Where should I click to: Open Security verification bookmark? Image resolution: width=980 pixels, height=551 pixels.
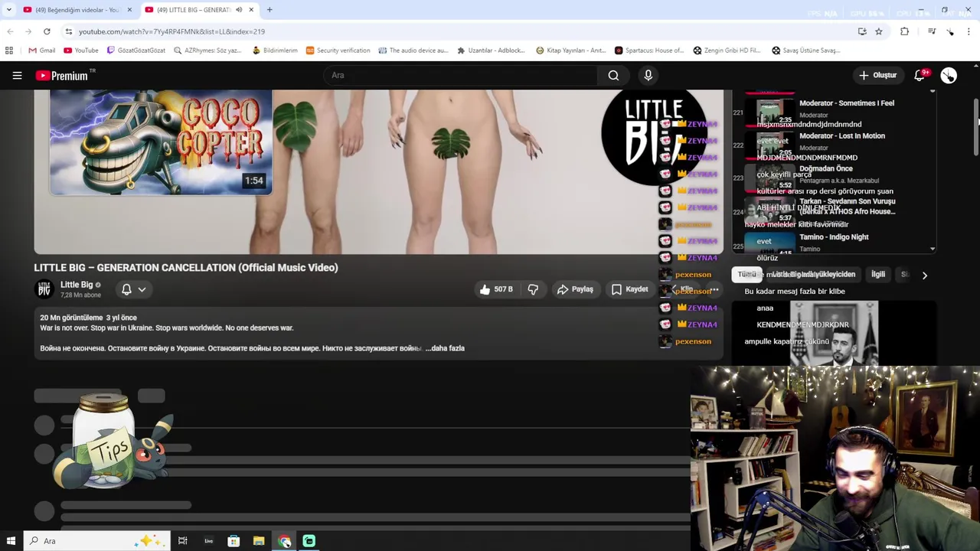point(338,51)
